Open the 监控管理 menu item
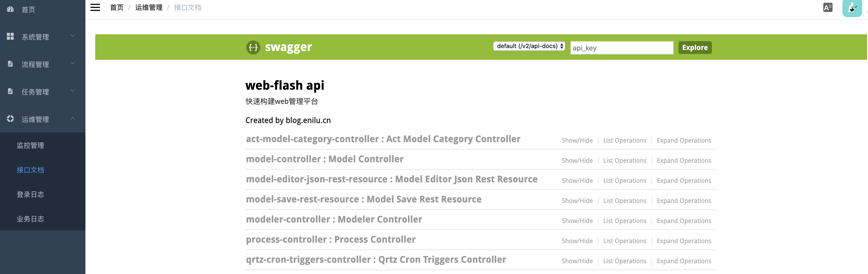The height and width of the screenshot is (274, 868). tap(30, 145)
